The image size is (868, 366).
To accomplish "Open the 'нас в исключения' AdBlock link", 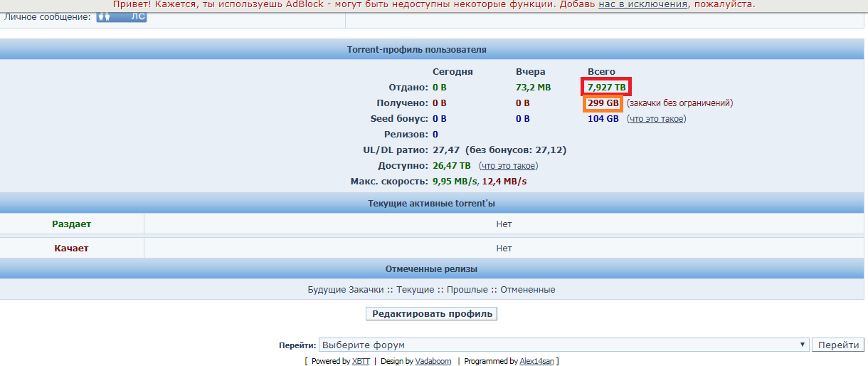I will [642, 4].
